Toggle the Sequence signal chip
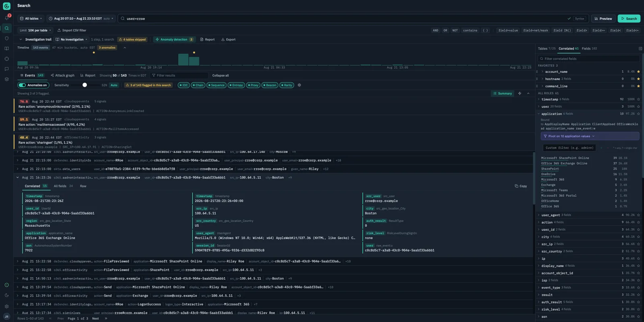This screenshot has height=322, width=644. 216,85
